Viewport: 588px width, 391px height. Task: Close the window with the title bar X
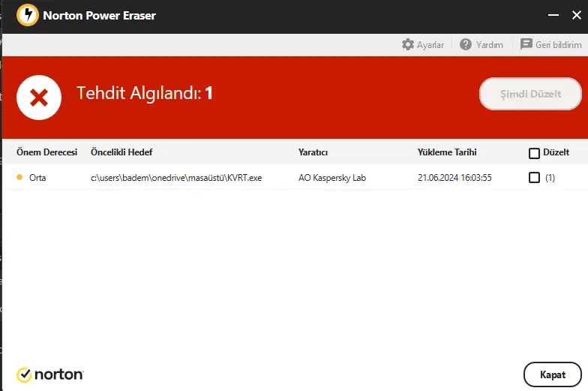pos(576,15)
